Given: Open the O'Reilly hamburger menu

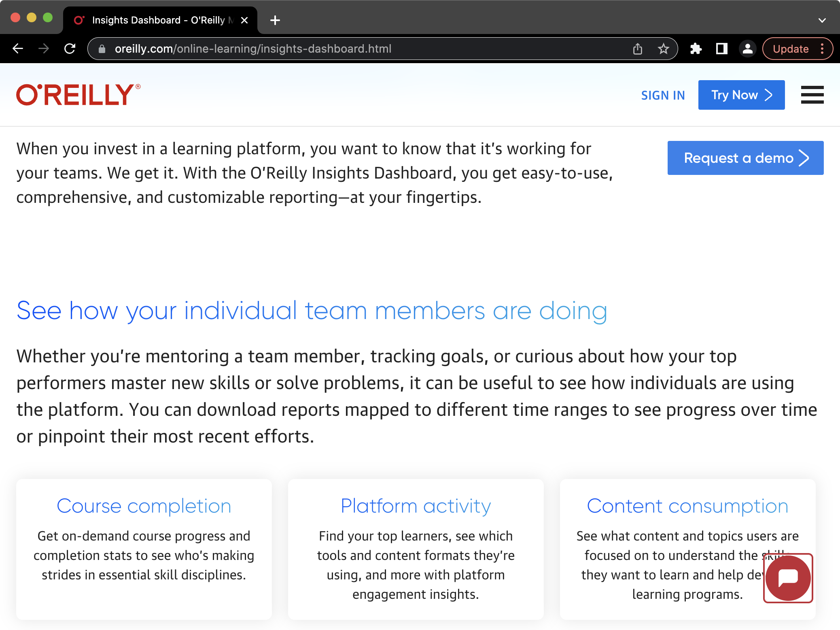Looking at the screenshot, I should pyautogui.click(x=812, y=95).
